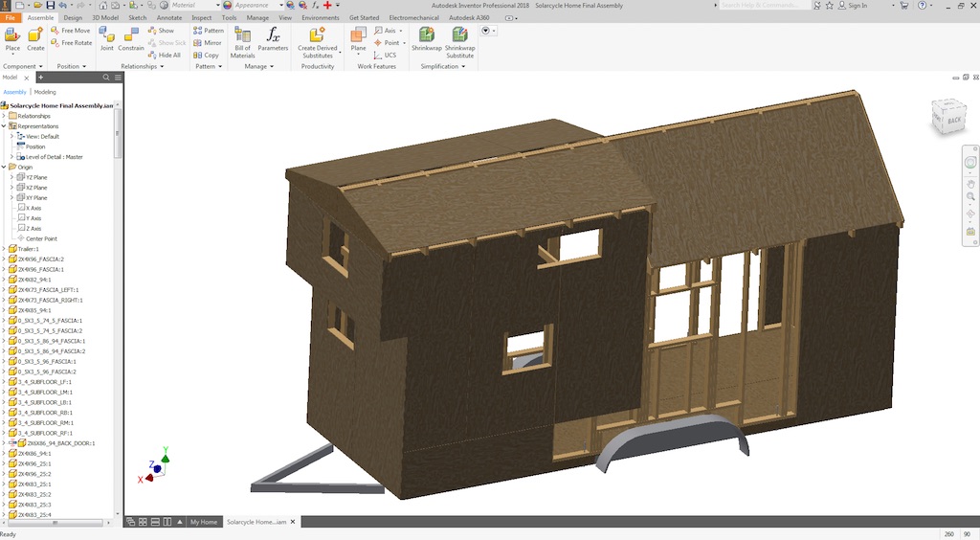The height and width of the screenshot is (540, 980).
Task: Open the Material dropdown
Action: pos(196,6)
